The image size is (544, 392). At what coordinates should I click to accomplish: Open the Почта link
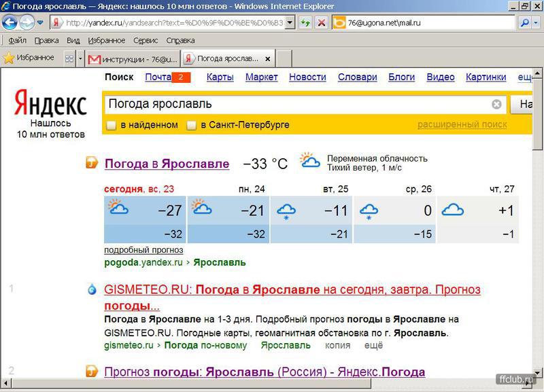[158, 77]
